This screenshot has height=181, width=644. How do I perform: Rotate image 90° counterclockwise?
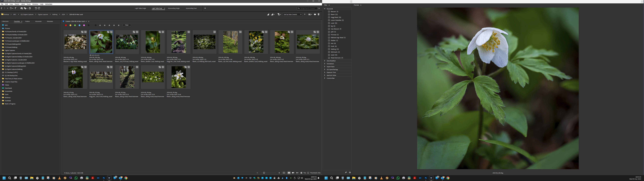pyautogui.click(x=36, y=8)
